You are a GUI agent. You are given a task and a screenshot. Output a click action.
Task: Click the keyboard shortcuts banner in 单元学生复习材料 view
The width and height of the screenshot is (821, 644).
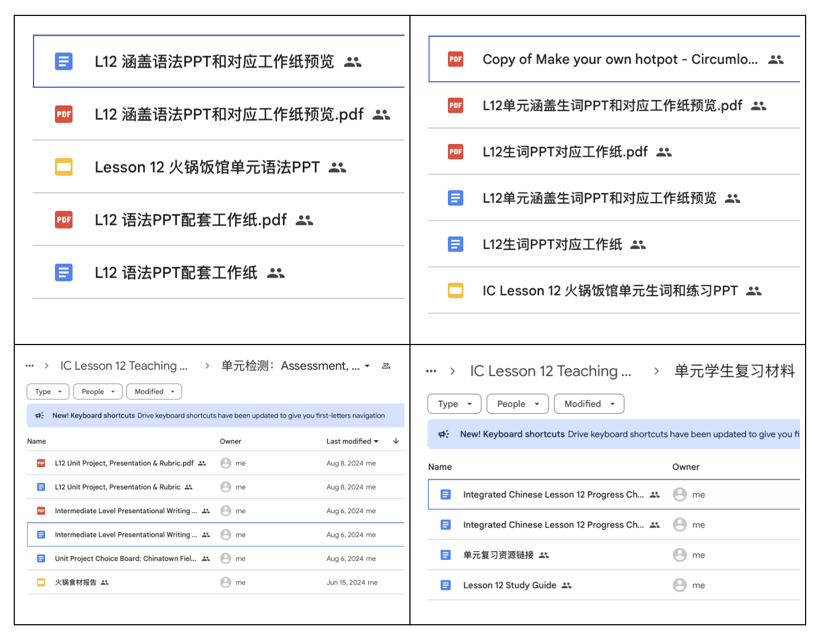(614, 434)
